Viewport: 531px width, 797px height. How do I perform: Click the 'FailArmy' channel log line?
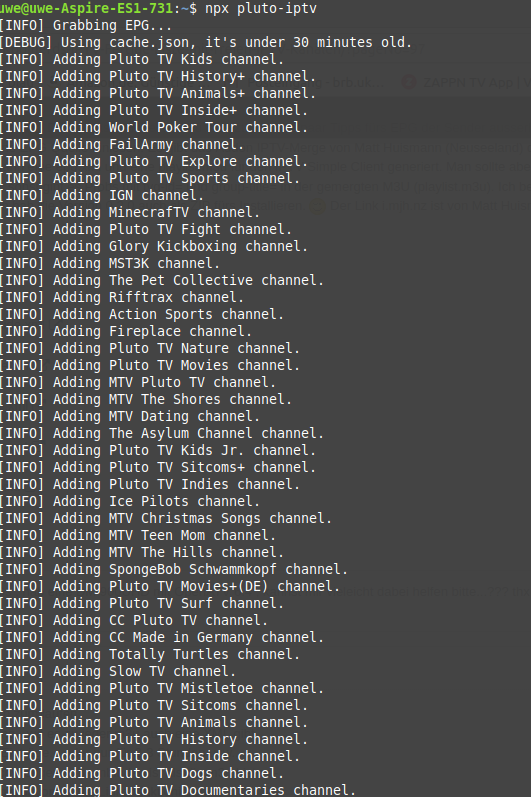(122, 144)
